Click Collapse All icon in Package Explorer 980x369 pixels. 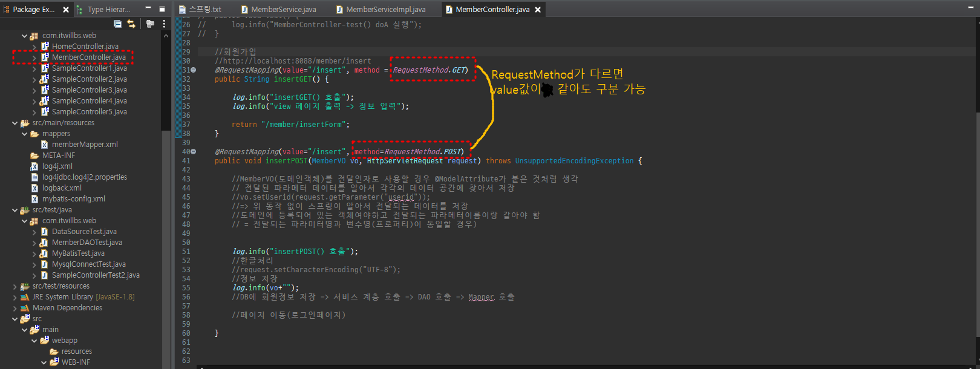coord(117,24)
